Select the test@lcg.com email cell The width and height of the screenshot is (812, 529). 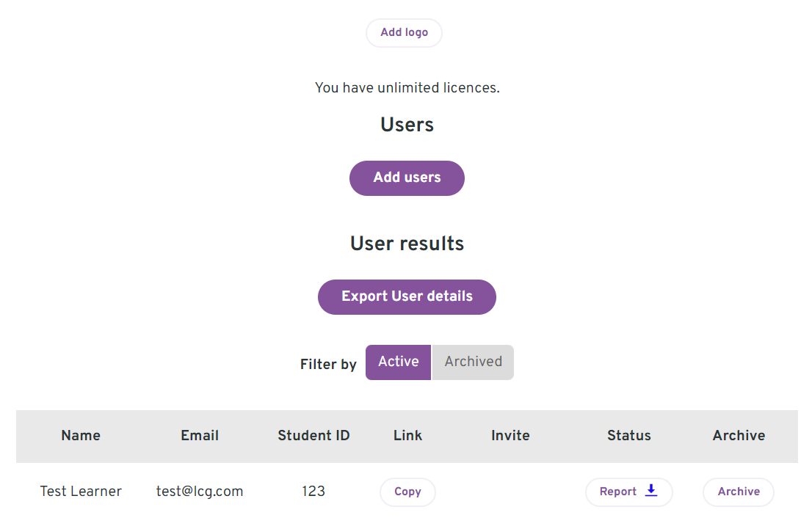point(200,492)
